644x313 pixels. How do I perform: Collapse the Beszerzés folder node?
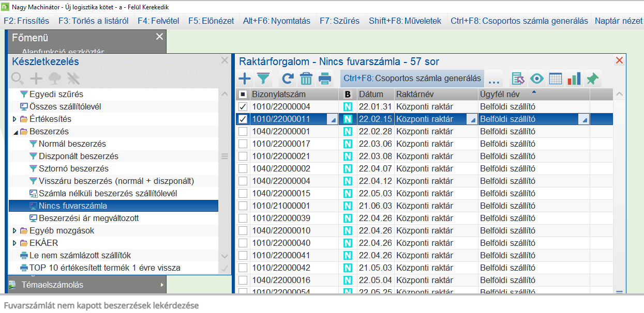(14, 132)
